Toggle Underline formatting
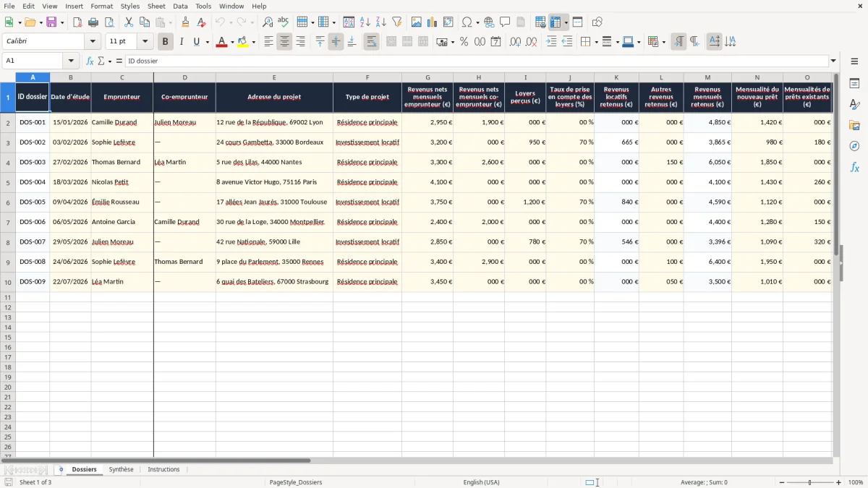 click(x=196, y=42)
